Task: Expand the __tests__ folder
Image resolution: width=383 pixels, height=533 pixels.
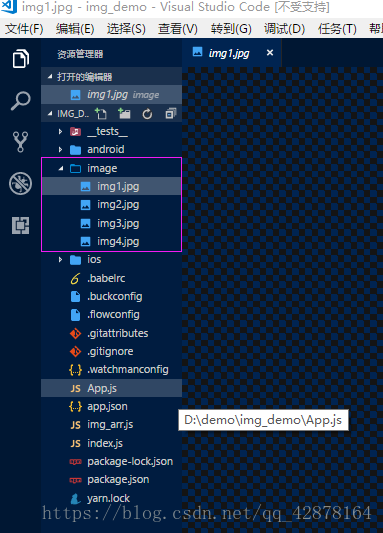Action: click(x=111, y=132)
